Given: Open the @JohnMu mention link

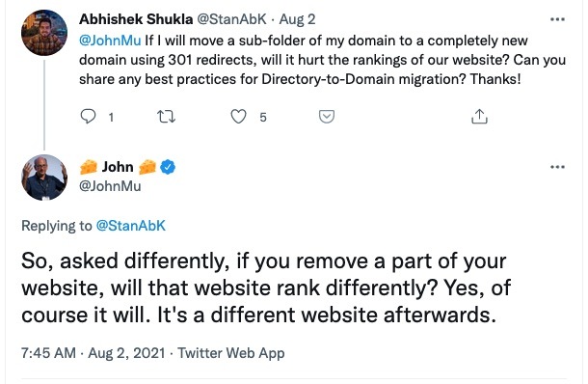Looking at the screenshot, I should tap(110, 41).
